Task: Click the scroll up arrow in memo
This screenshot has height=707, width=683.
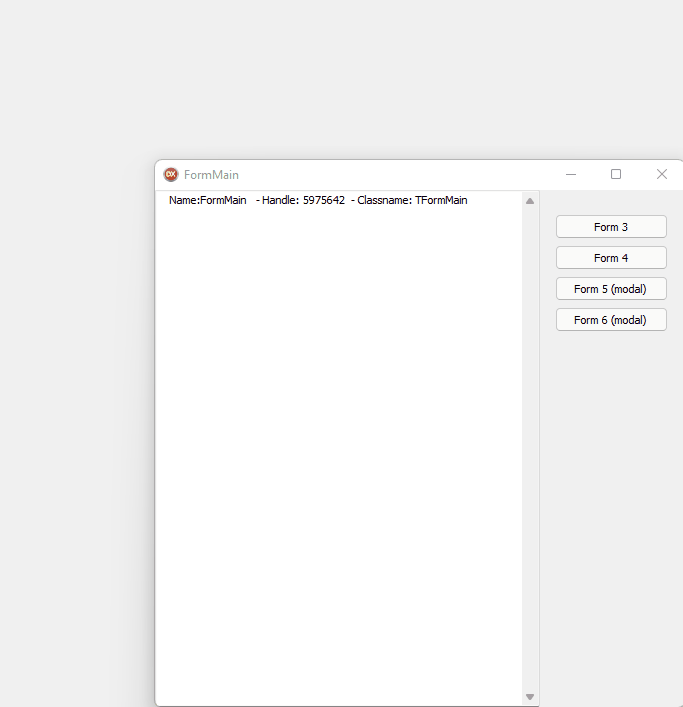Action: tap(530, 201)
